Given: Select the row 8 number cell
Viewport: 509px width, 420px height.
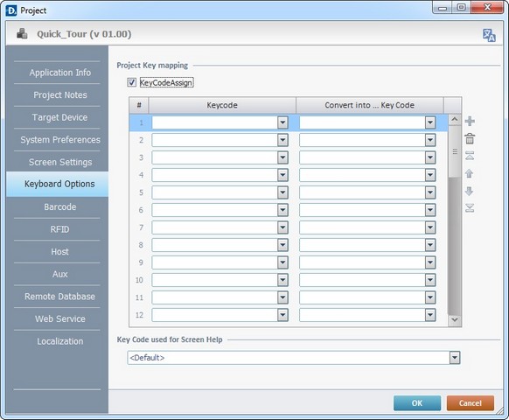Looking at the screenshot, I should [x=141, y=245].
